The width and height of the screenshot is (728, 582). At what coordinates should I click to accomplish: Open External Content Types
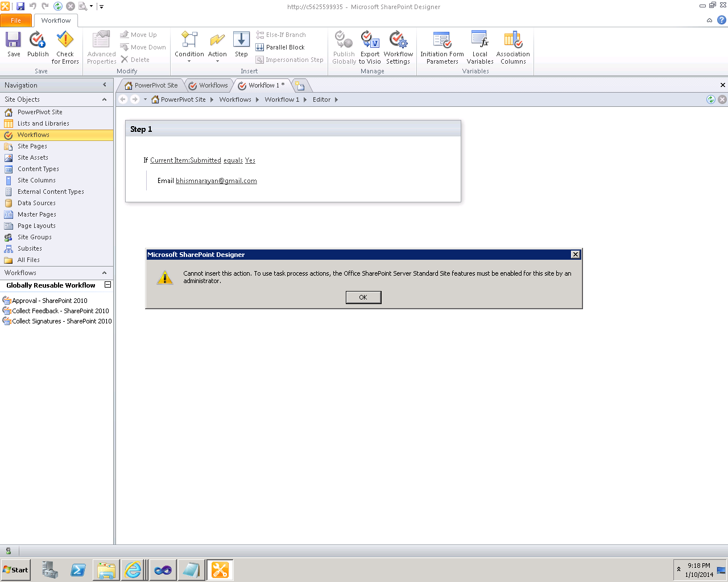tap(57, 192)
